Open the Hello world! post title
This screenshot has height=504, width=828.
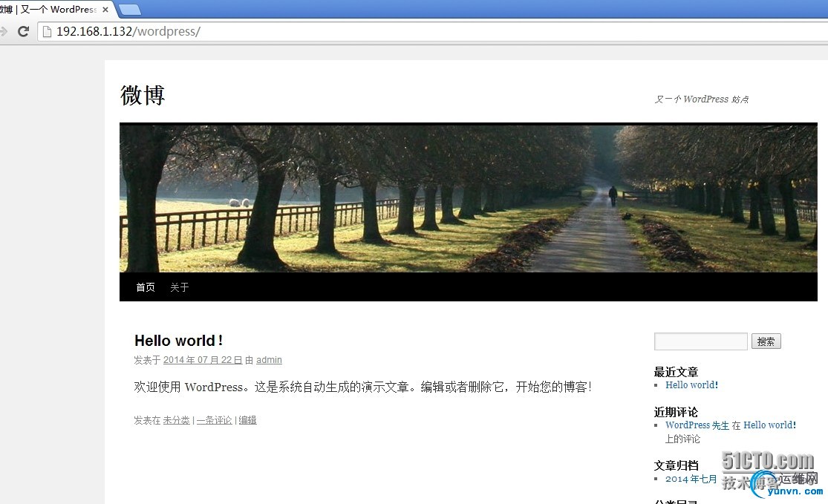click(178, 341)
